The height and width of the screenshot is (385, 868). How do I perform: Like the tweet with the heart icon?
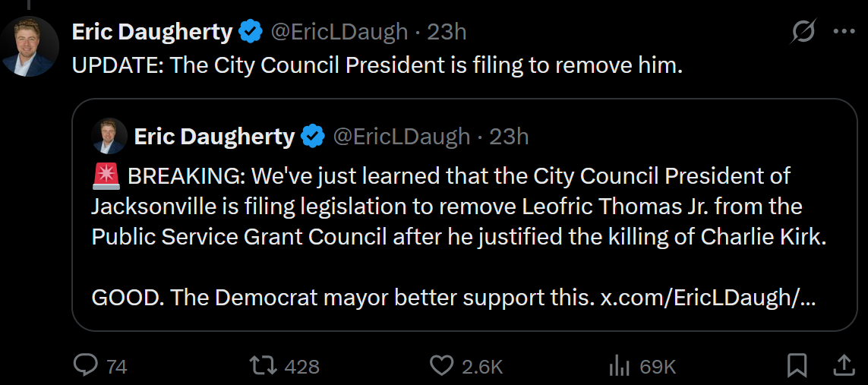click(x=441, y=366)
